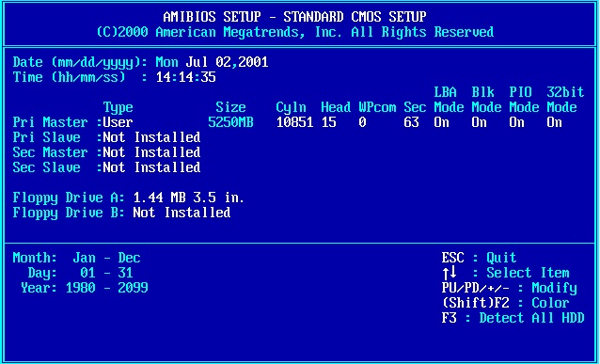Change Floppy Drive A 1.44 MB value
This screenshot has width=600, height=364.
tap(189, 198)
